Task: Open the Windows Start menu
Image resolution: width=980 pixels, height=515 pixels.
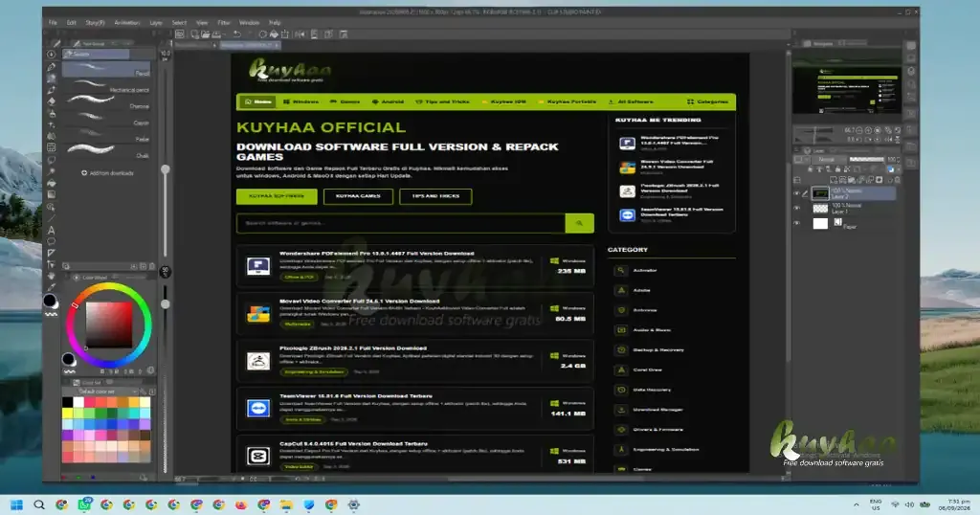Action: tap(17, 504)
